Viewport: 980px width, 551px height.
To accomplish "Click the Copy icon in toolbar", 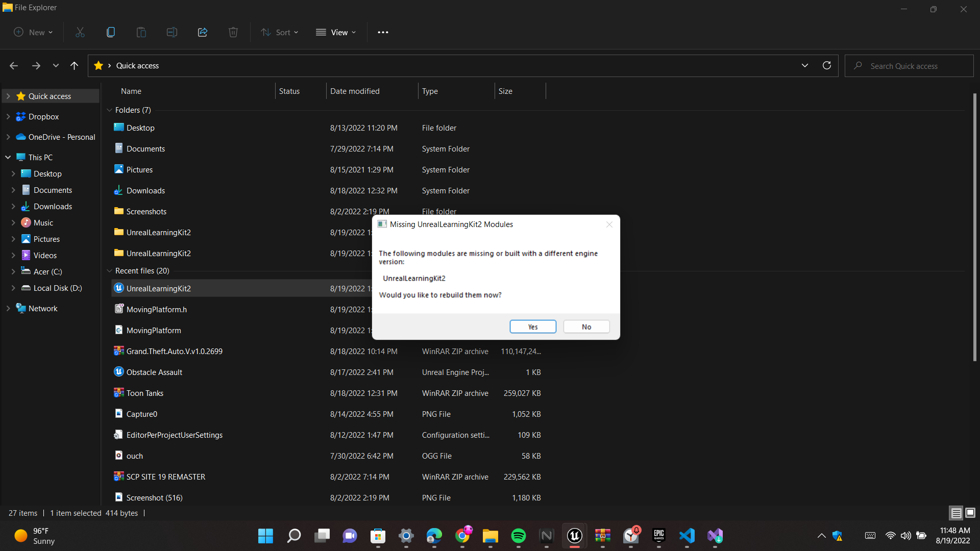I will click(111, 32).
